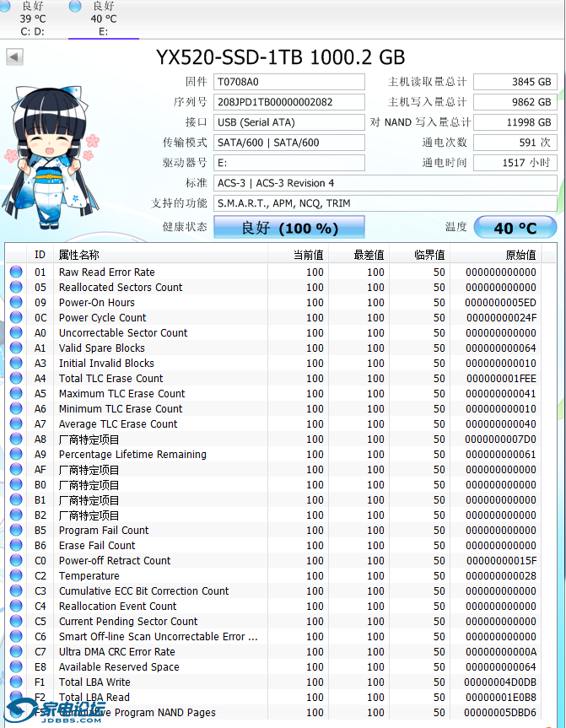Click the standard ACS-3 Revision 4 field
Image resolution: width=566 pixels, height=728 pixels.
tap(385, 183)
